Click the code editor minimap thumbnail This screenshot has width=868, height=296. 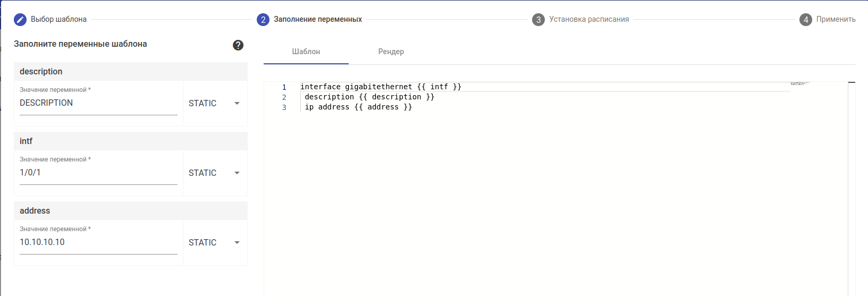click(x=799, y=83)
